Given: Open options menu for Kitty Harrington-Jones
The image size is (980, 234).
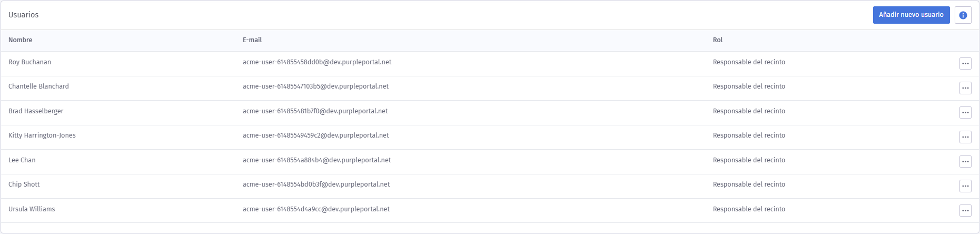Looking at the screenshot, I should click(965, 137).
